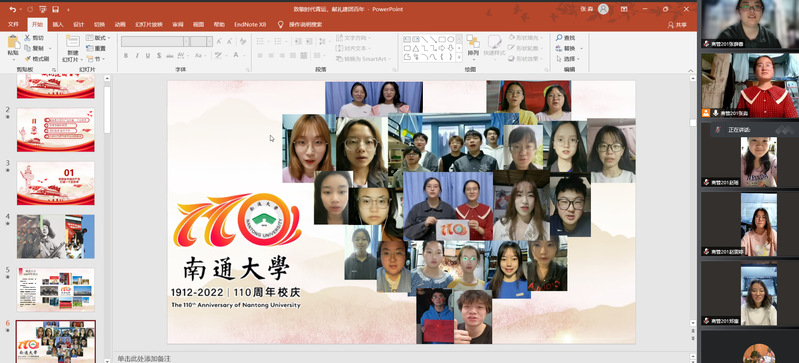Image resolution: width=799 pixels, height=363 pixels.
Task: Switch to the EndNote X8 tab
Action: coord(250,24)
